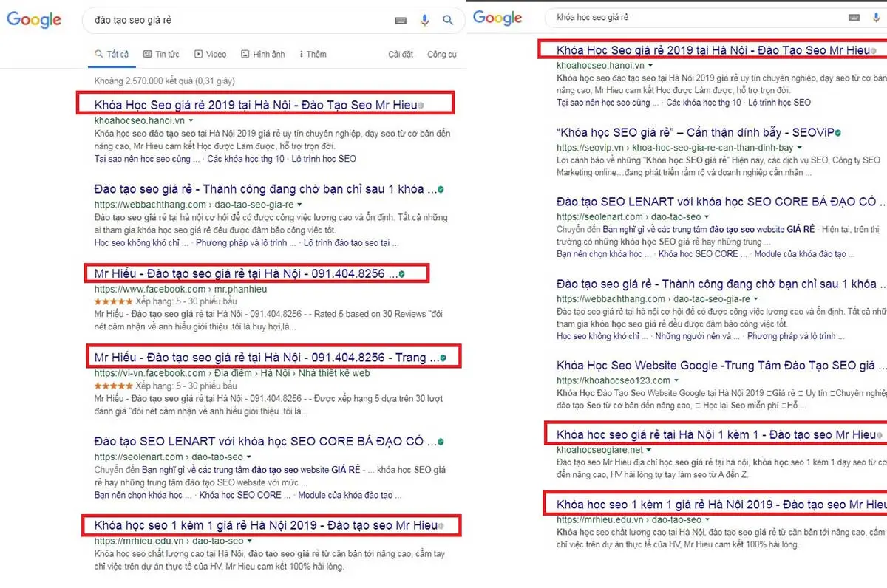The image size is (887, 588).
Task: Expand arrow next to khoahocseo123.com URL
Action: 677,380
